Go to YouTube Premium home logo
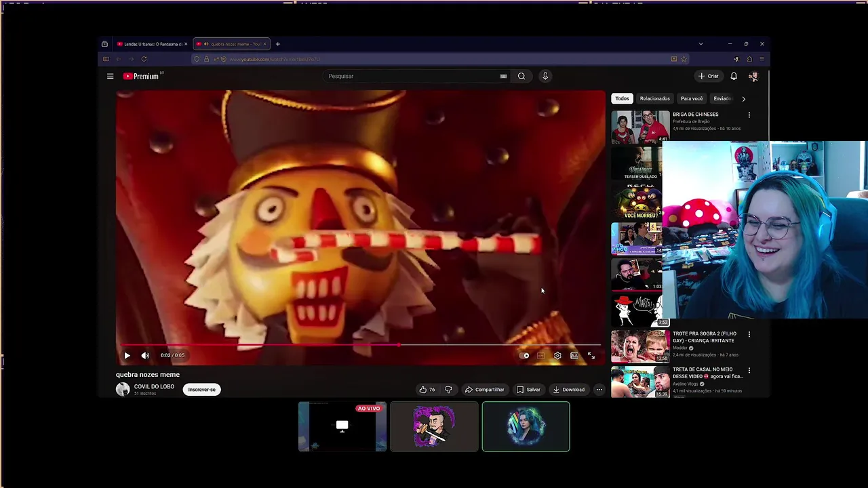 (141, 77)
